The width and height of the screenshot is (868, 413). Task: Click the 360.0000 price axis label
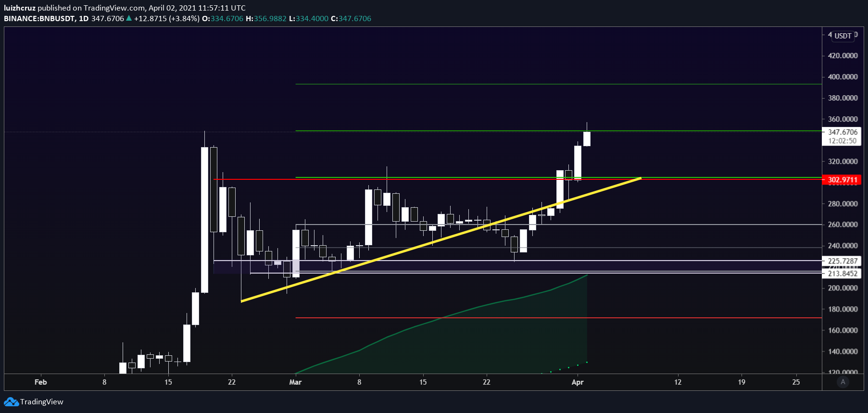tap(843, 119)
